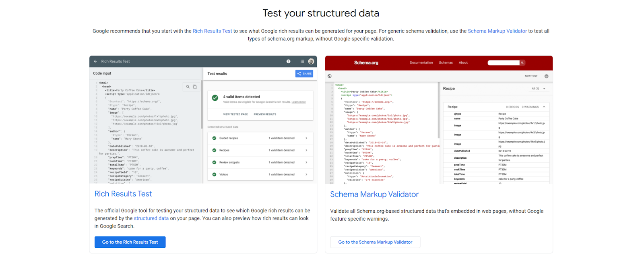Click the blue SHARE button
Viewport: 644px width, 261px height.
point(304,74)
